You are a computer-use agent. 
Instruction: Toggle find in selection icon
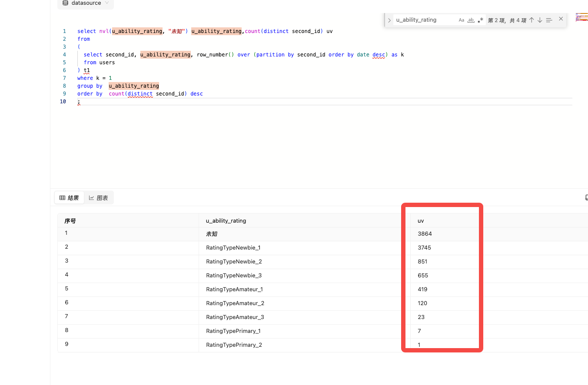549,20
